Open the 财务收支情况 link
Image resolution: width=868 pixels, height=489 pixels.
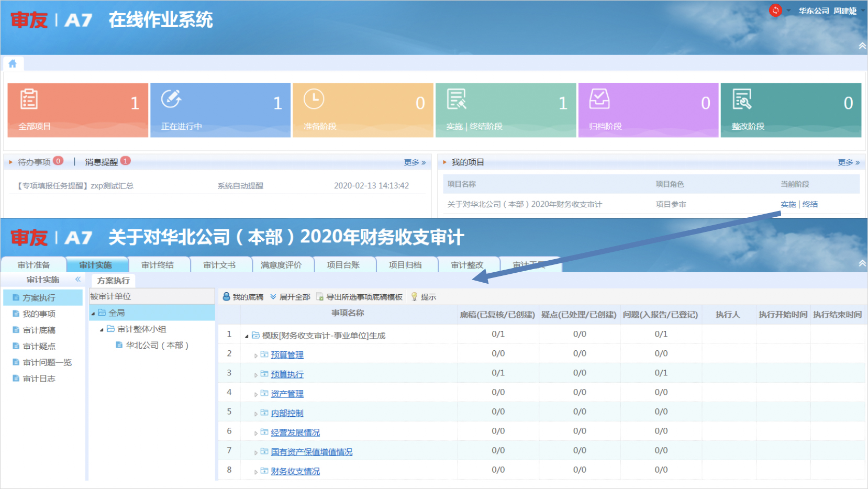point(295,471)
